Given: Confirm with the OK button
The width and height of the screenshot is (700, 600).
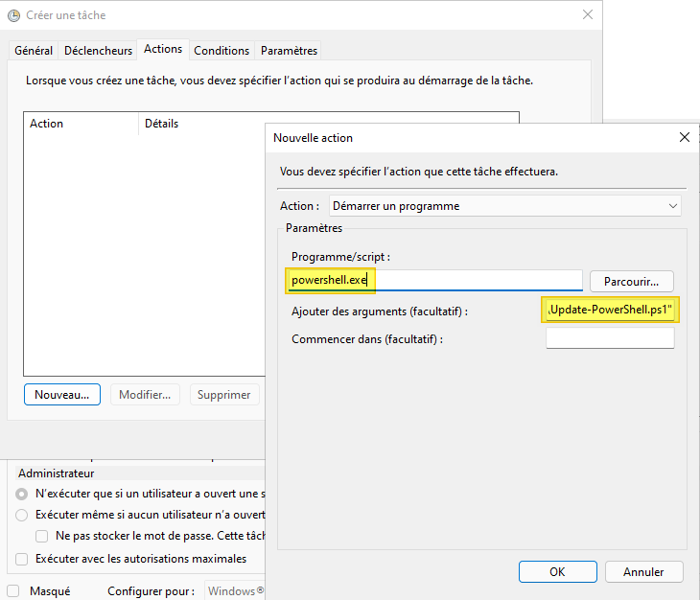Looking at the screenshot, I should [557, 571].
